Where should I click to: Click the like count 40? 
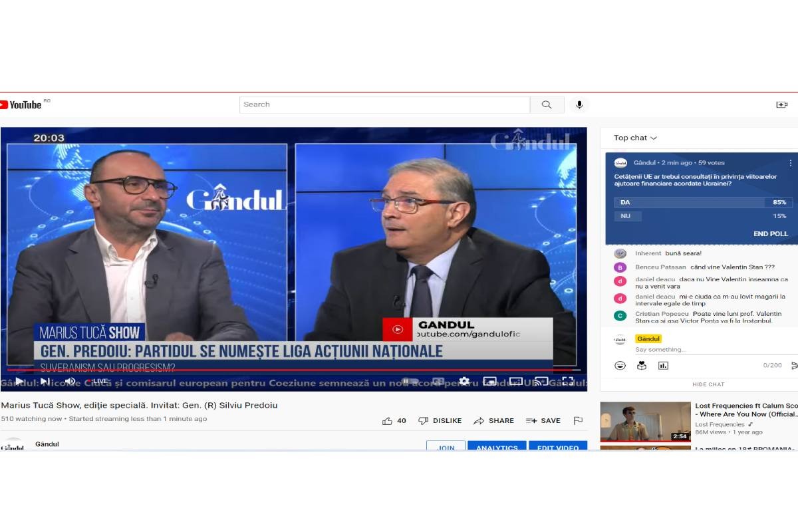402,421
